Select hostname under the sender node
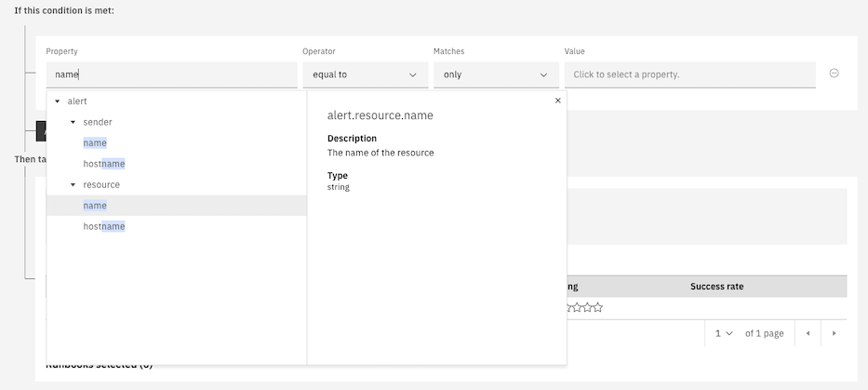 (x=103, y=164)
